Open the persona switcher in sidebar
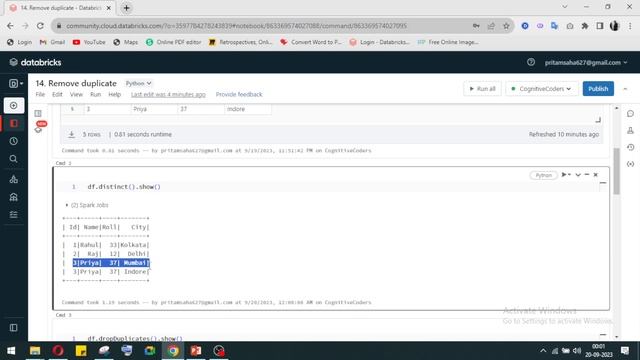The height and width of the screenshot is (360, 640). pos(15,84)
